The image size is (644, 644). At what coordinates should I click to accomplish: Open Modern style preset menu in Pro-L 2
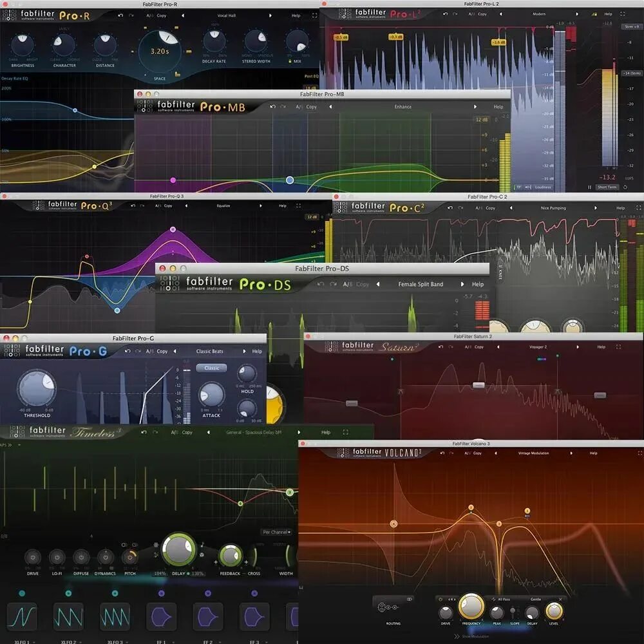539,14
